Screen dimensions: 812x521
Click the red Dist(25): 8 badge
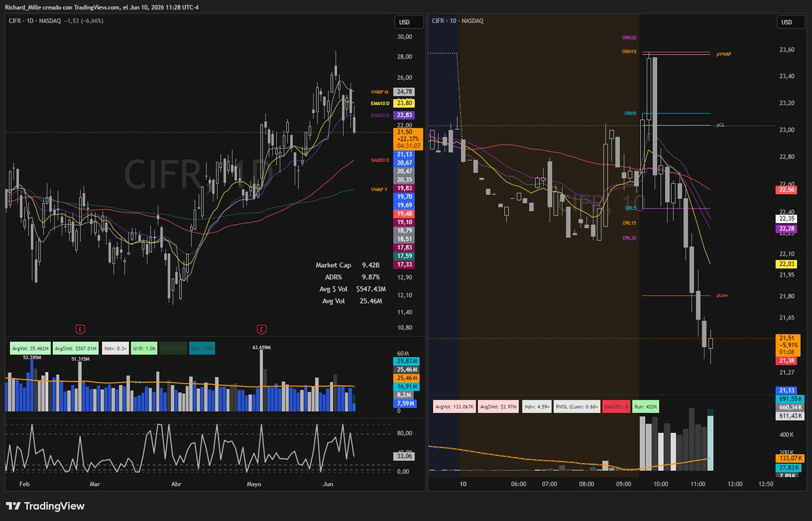click(617, 407)
